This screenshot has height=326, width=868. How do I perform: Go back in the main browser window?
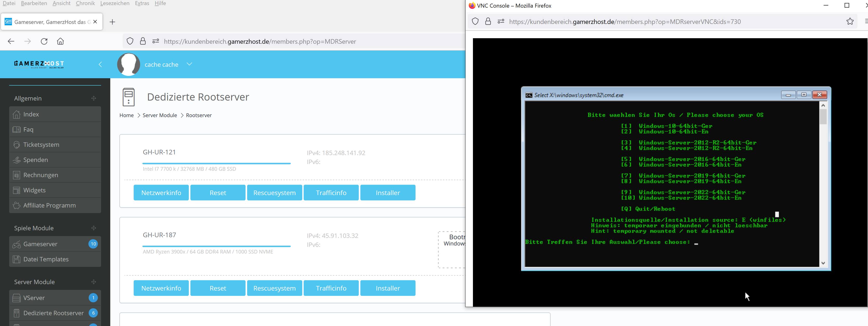click(x=11, y=41)
